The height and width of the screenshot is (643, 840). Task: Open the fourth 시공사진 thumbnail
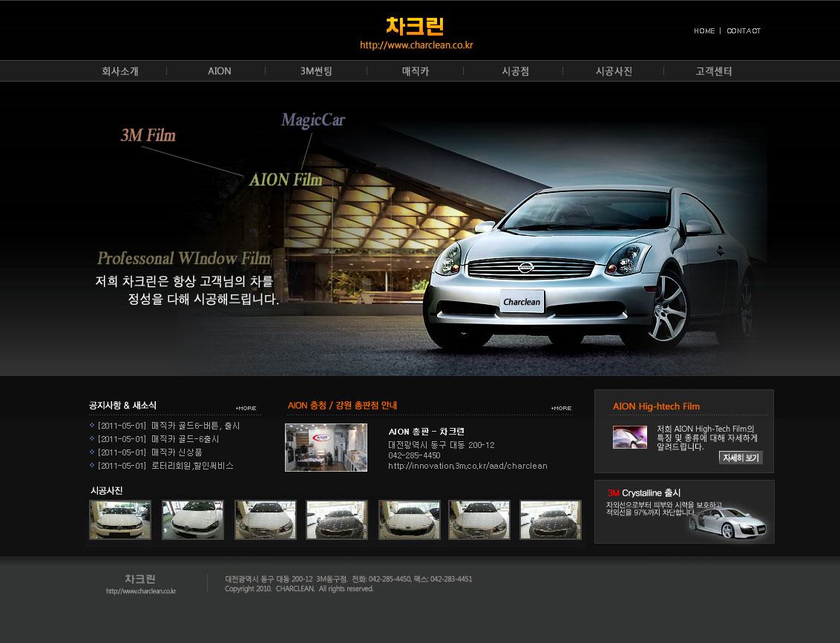[x=337, y=520]
